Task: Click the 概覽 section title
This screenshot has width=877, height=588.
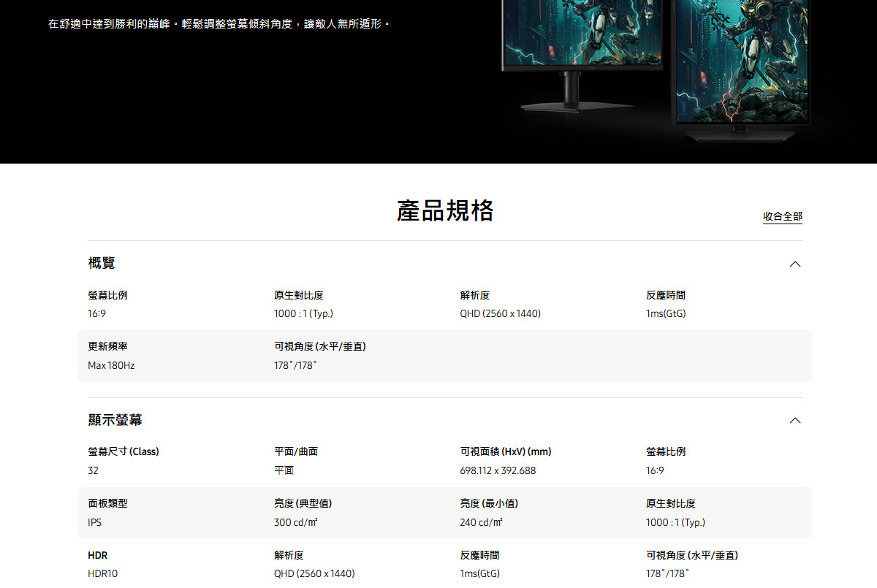Action: pos(102,263)
